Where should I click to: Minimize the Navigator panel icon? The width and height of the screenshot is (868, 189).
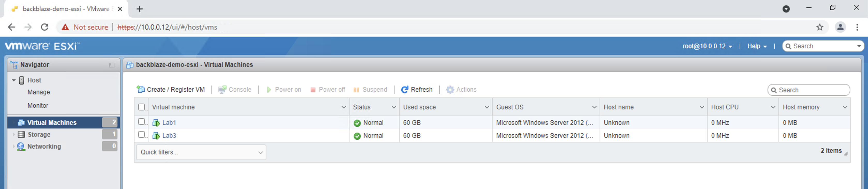(112, 65)
